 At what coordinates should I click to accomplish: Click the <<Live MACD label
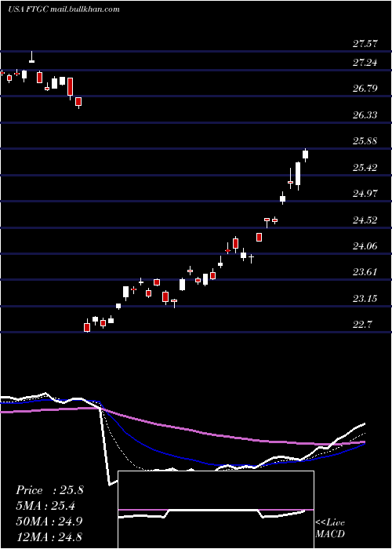point(330,529)
